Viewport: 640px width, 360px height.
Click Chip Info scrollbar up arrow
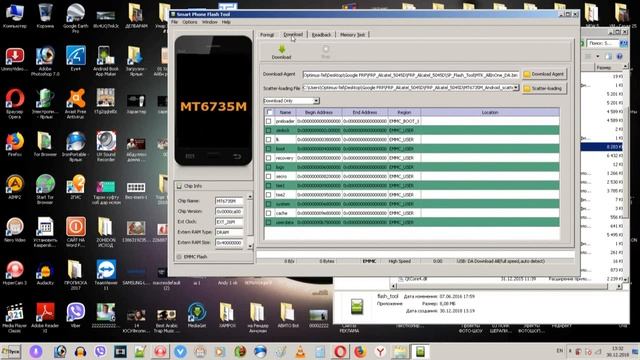tap(250, 197)
